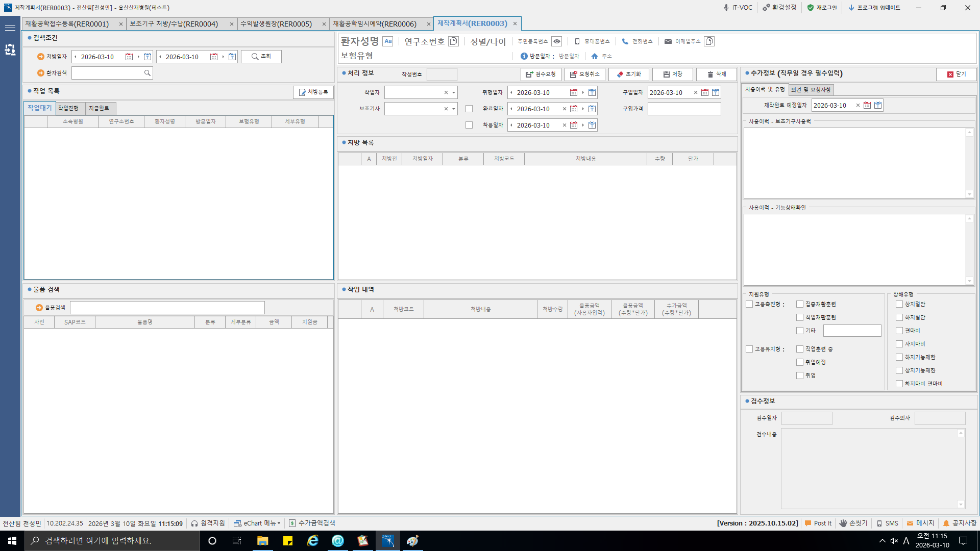The image size is (980, 551).
Task: Switch to 보조기구 처방/수납(RER0004) tab
Action: [174, 24]
